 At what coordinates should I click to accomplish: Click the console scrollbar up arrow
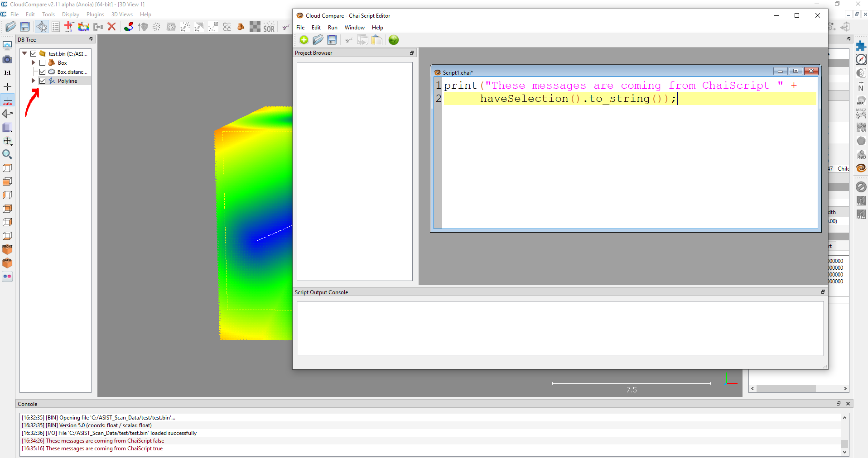tap(845, 418)
